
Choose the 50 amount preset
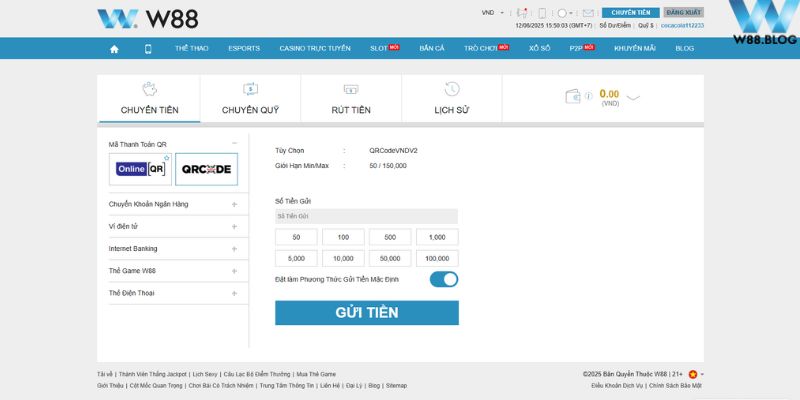(x=296, y=237)
